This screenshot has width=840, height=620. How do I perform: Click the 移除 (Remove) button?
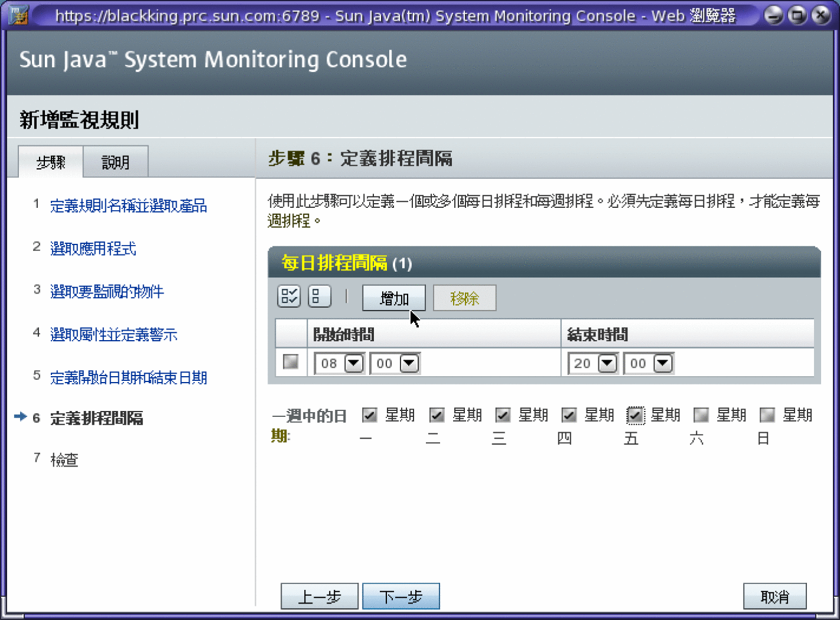[x=465, y=298]
